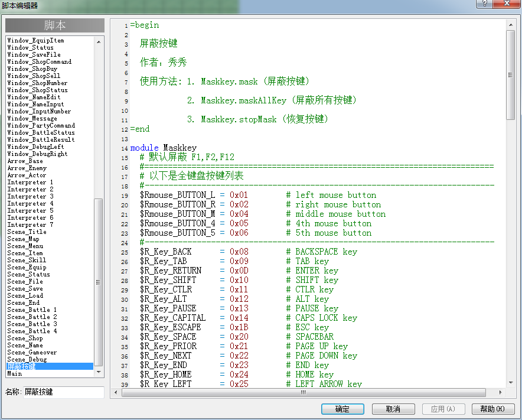Click code editor scroll down arrow

(x=510, y=383)
